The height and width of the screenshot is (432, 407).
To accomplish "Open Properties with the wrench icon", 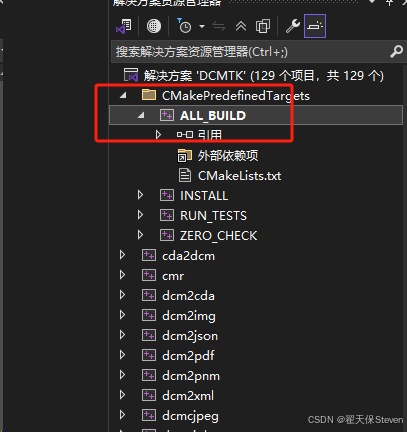I will click(293, 26).
